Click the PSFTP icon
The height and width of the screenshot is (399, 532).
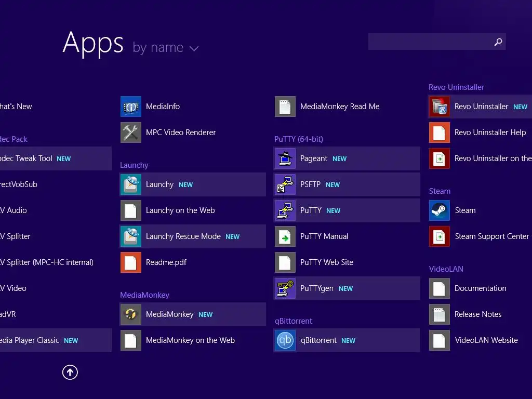click(285, 184)
